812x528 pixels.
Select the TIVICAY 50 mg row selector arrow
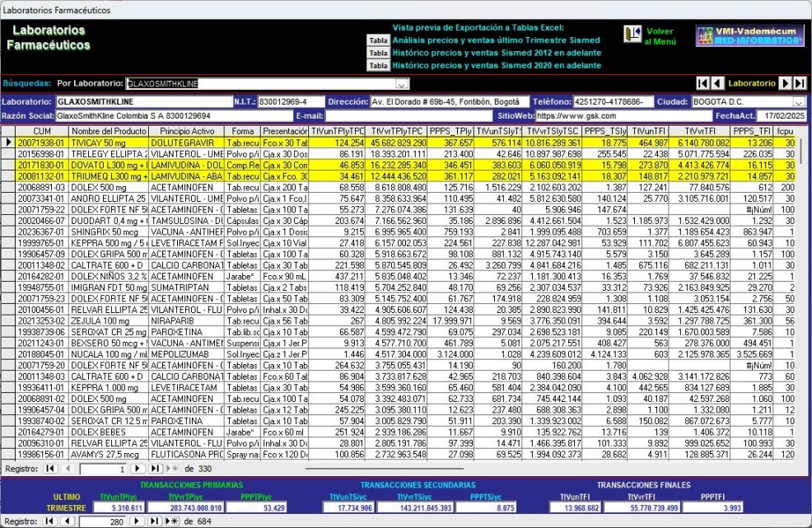point(8,143)
